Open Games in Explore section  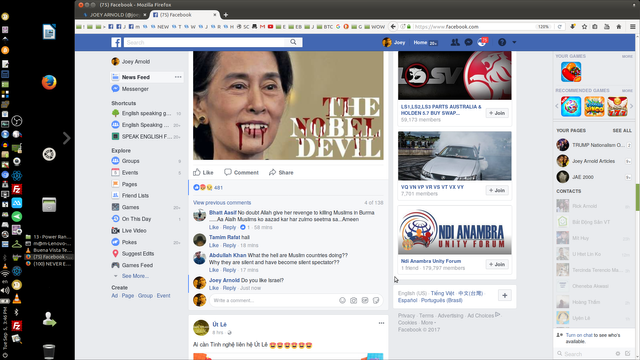pyautogui.click(x=130, y=207)
